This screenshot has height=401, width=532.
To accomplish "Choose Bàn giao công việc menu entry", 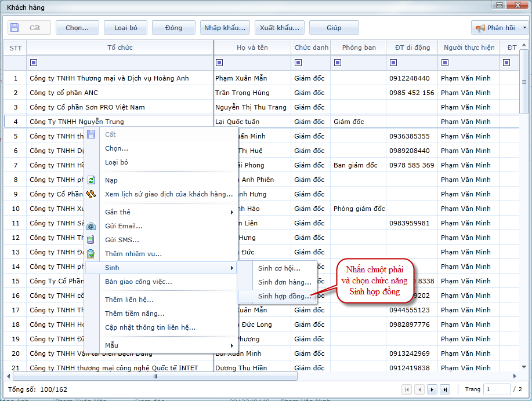I will (x=138, y=282).
